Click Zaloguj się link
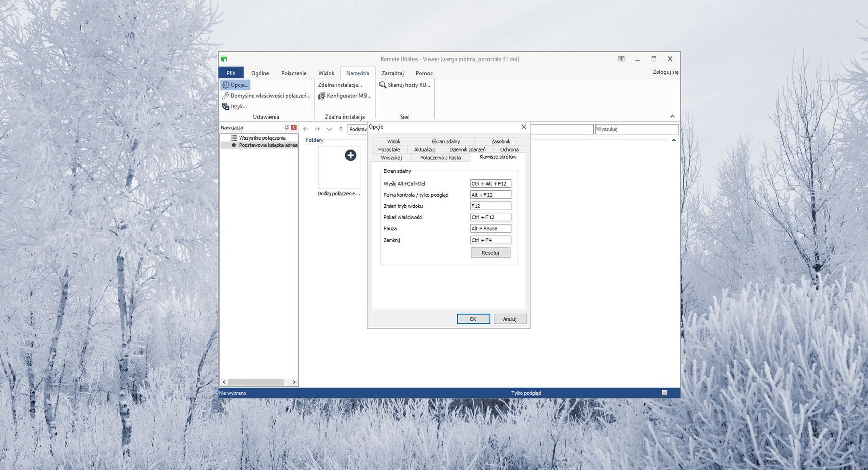The height and width of the screenshot is (470, 868). click(x=666, y=72)
